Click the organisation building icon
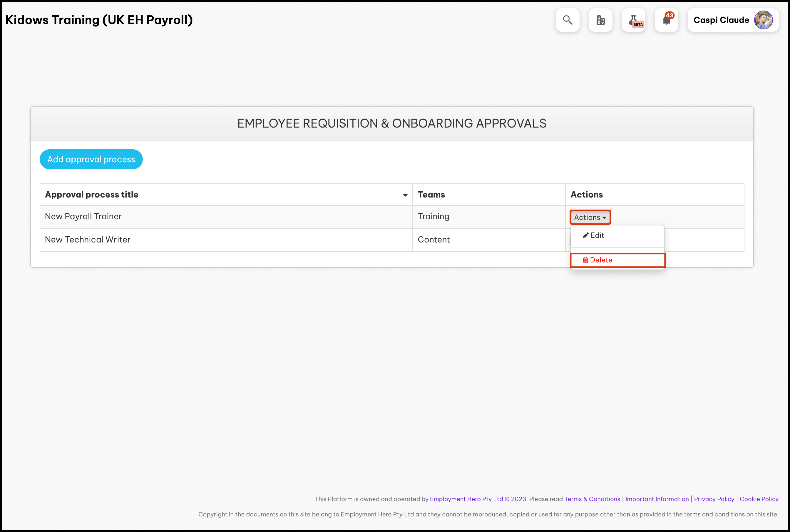The width and height of the screenshot is (790, 532). tap(600, 20)
